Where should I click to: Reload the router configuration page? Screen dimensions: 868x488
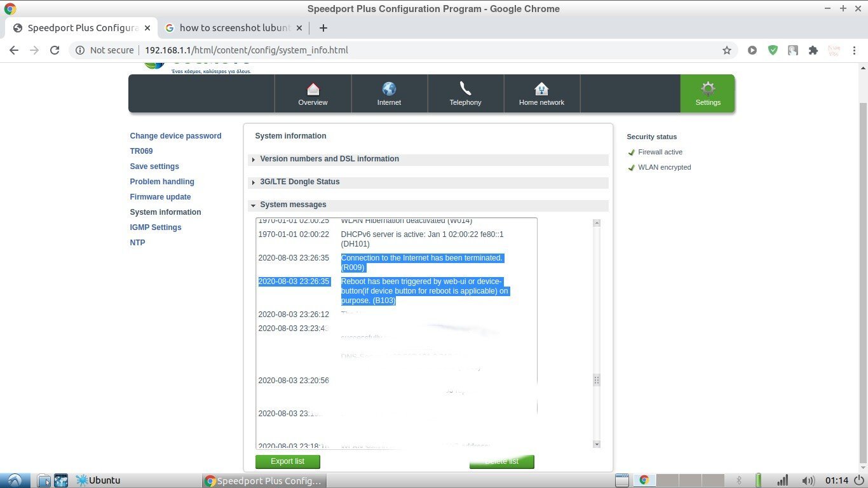pos(55,50)
